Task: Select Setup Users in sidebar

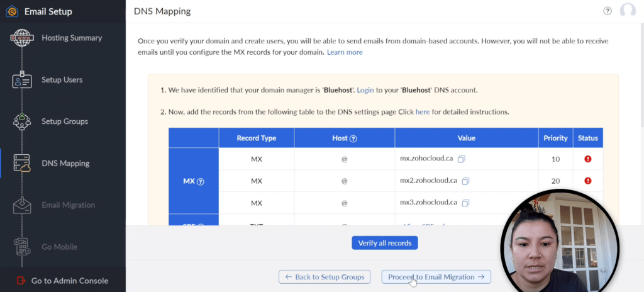Action: click(62, 80)
